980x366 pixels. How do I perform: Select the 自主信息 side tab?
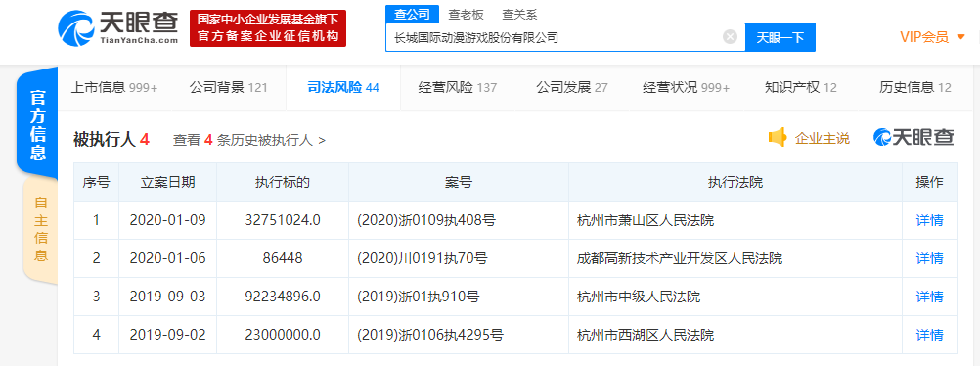coord(41,229)
